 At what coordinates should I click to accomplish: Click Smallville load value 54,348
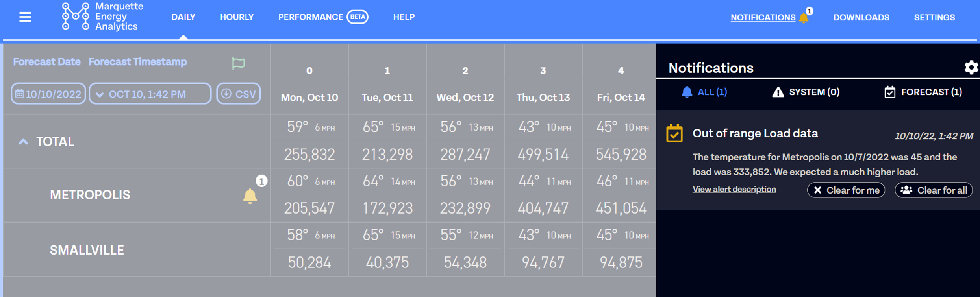tap(465, 263)
